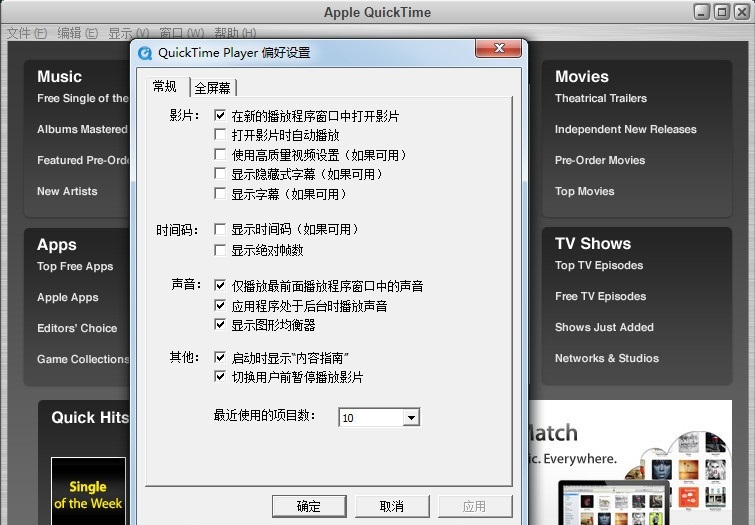Click the Music section heading

coord(59,77)
